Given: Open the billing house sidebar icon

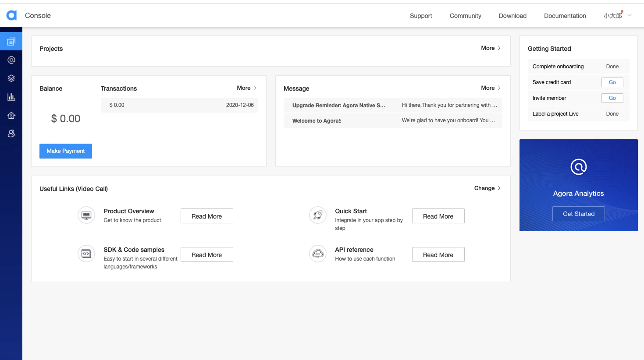Looking at the screenshot, I should click(x=11, y=115).
